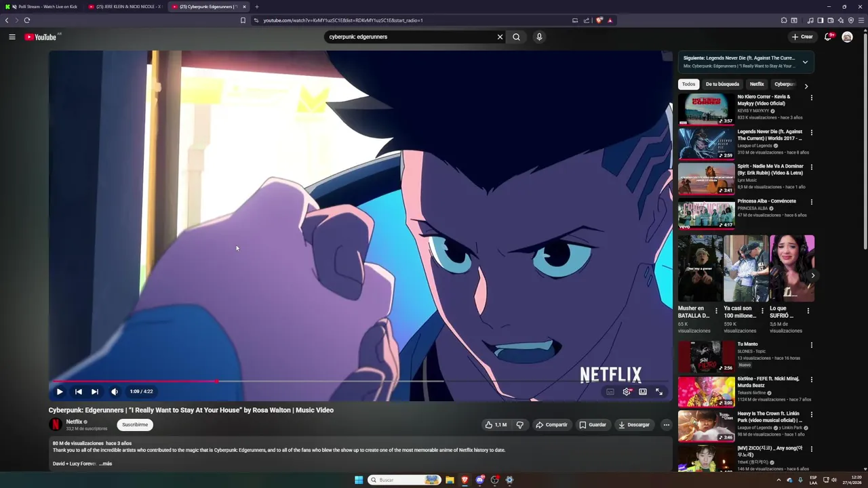Open Brave Rewards triangle icon
Screen dimensions: 868x488
610,20
